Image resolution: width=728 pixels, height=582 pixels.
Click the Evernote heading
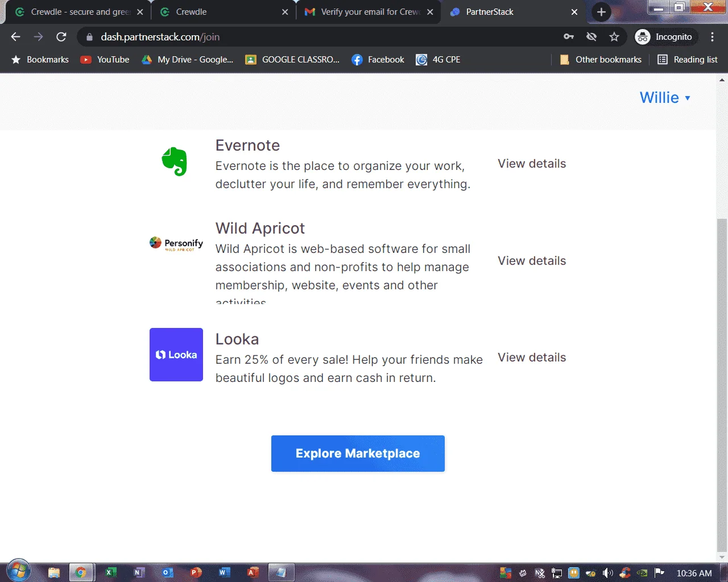tap(247, 145)
